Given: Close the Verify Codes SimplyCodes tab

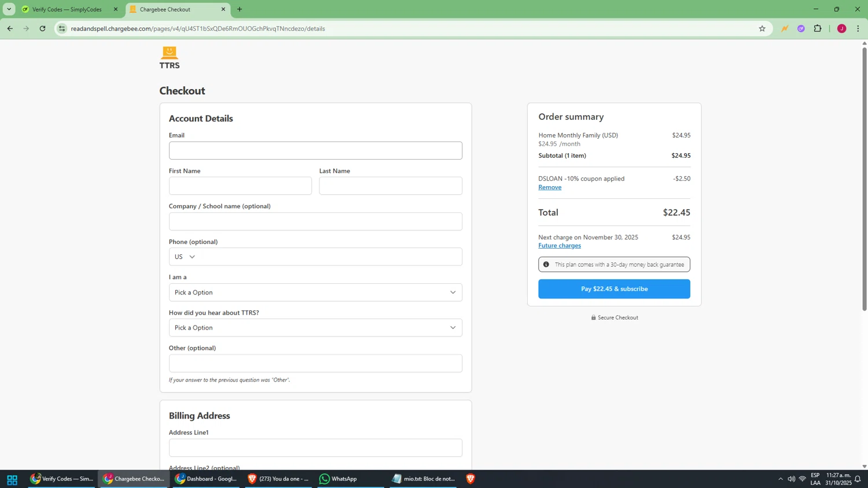Looking at the screenshot, I should (116, 9).
